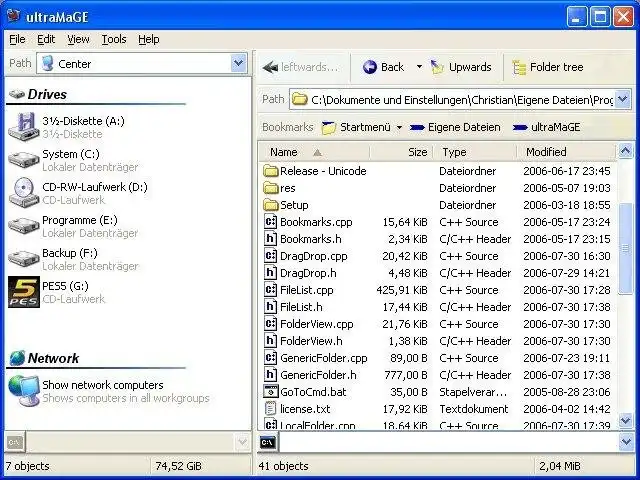Select the GenericFolder.cpp file name
Image resolution: width=640 pixels, height=480 pixels.
[324, 358]
